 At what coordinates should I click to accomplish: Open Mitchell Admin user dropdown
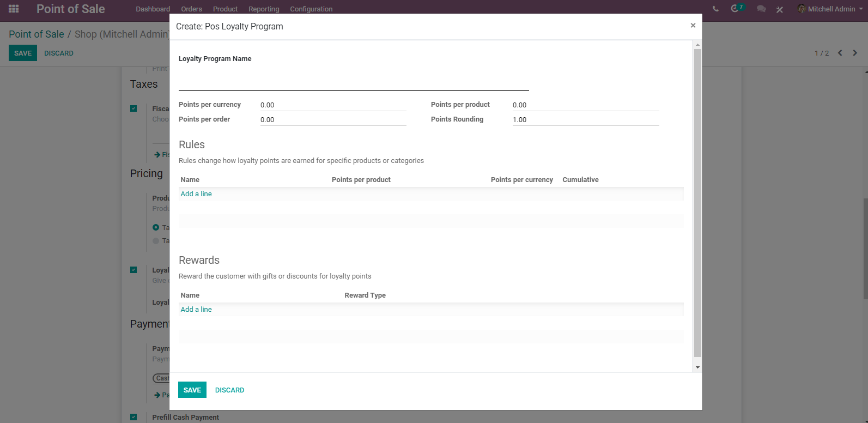(831, 9)
